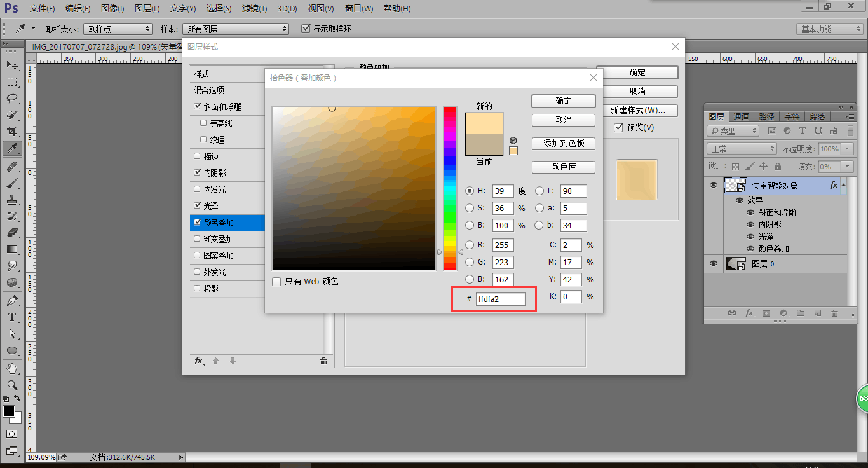868x468 pixels.
Task: Open the 取样大小 dropdown
Action: (x=118, y=29)
